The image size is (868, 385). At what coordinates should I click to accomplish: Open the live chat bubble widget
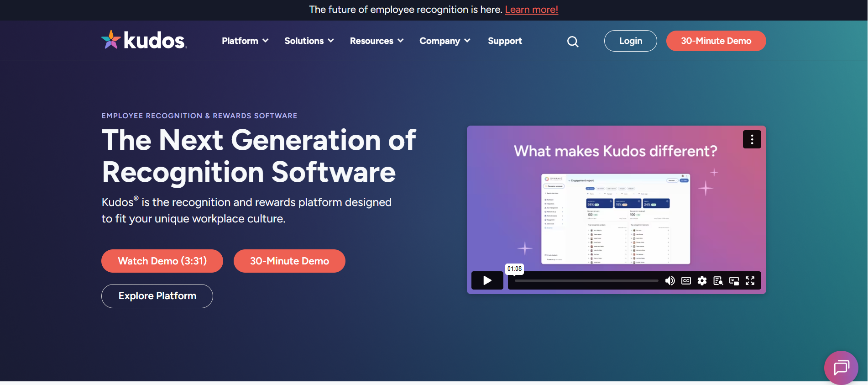coord(841,367)
